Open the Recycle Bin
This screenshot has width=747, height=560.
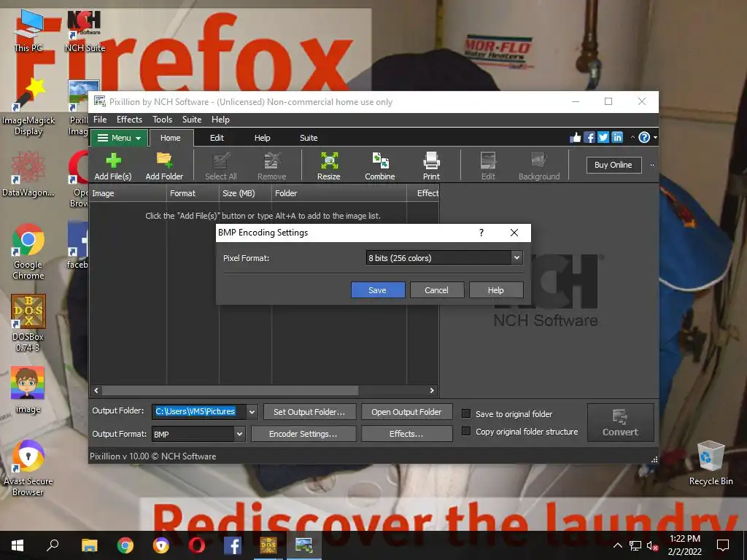(x=711, y=463)
